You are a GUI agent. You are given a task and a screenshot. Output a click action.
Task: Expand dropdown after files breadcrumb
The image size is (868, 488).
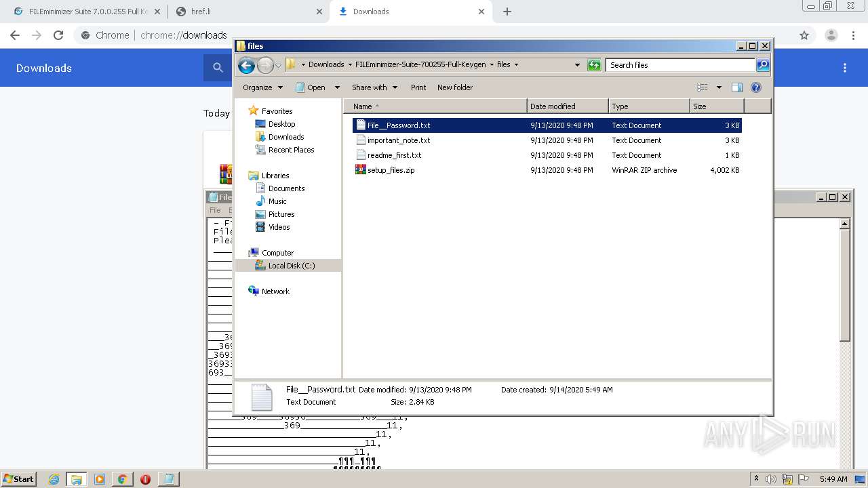click(516, 65)
